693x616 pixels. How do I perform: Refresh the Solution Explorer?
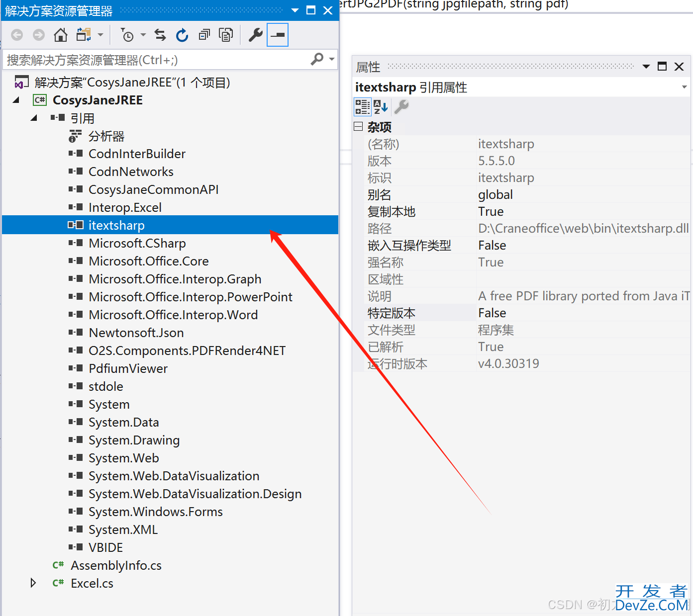(x=182, y=35)
